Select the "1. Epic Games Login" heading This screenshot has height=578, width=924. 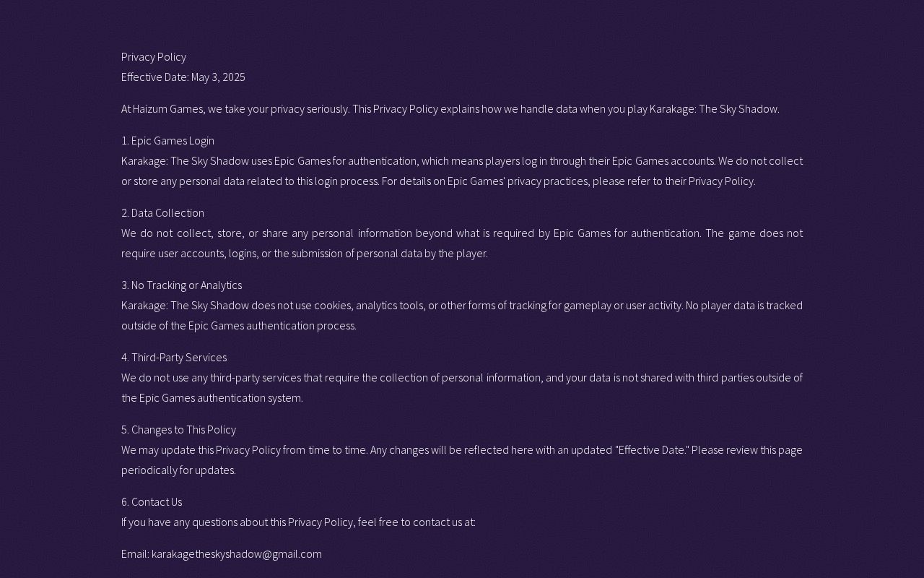point(167,140)
